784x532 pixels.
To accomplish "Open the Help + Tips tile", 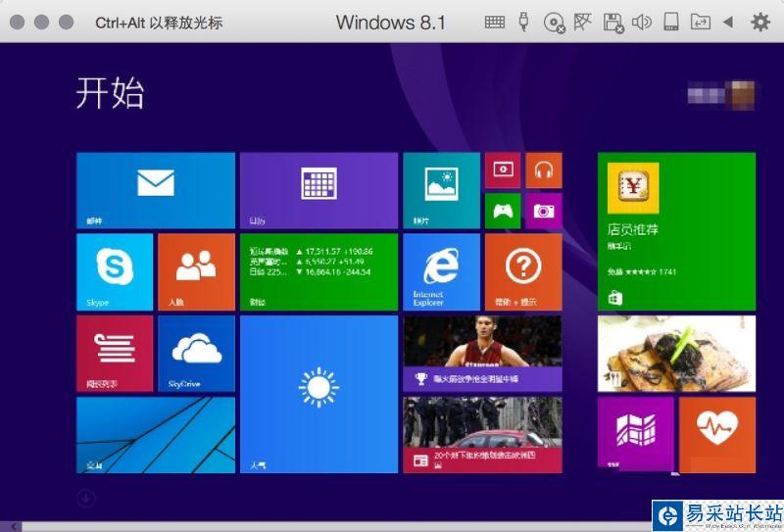I will click(523, 272).
